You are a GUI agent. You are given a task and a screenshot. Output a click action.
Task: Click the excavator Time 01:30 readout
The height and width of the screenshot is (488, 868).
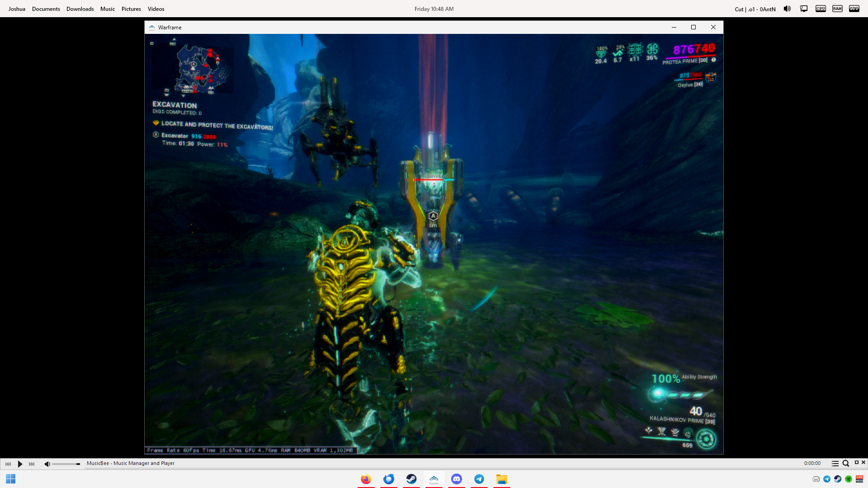(x=178, y=143)
